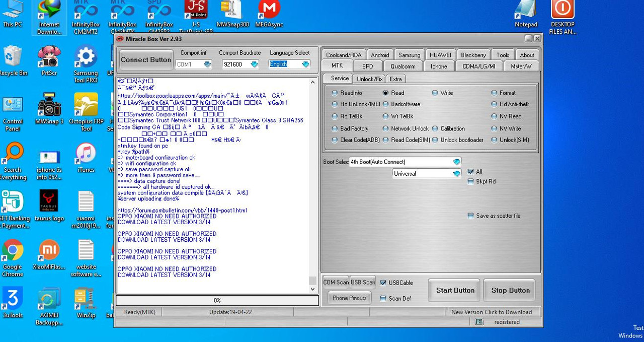Screen dimensions: 644x342
Task: Open the Extra sub-tab
Action: coord(396,79)
